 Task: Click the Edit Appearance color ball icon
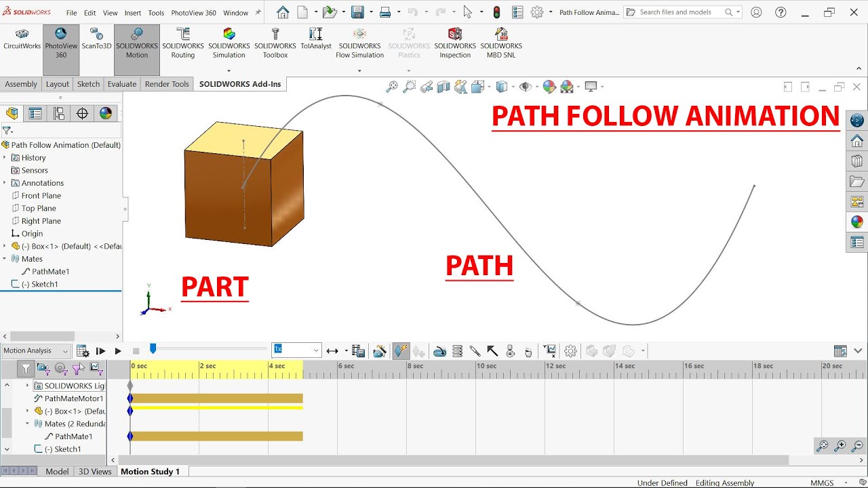[x=549, y=87]
